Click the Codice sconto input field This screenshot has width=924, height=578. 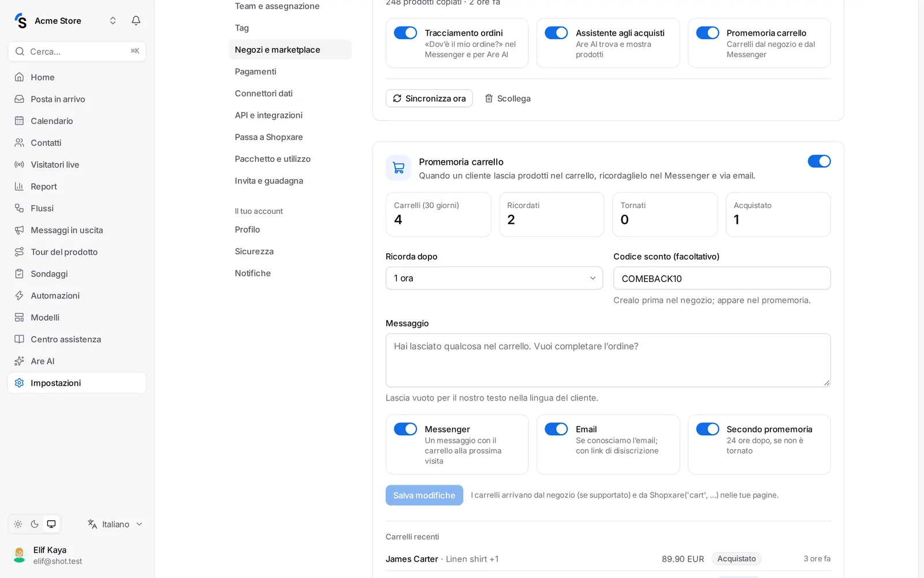click(722, 278)
